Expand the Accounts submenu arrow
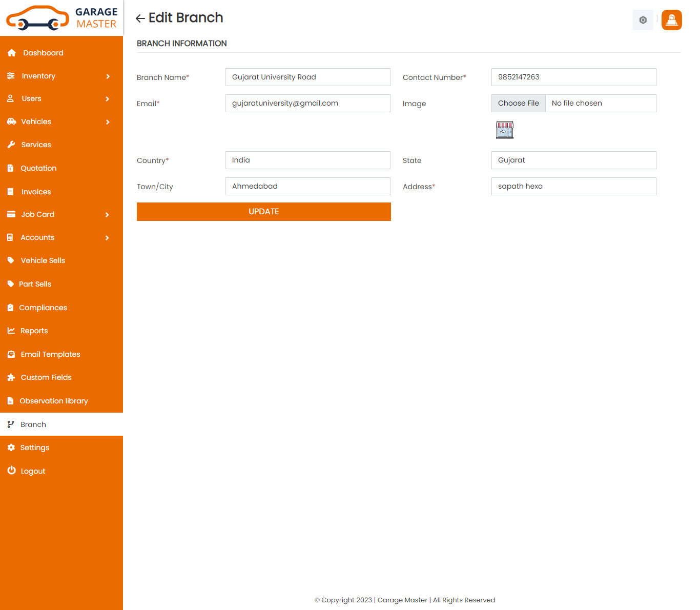 pyautogui.click(x=108, y=238)
